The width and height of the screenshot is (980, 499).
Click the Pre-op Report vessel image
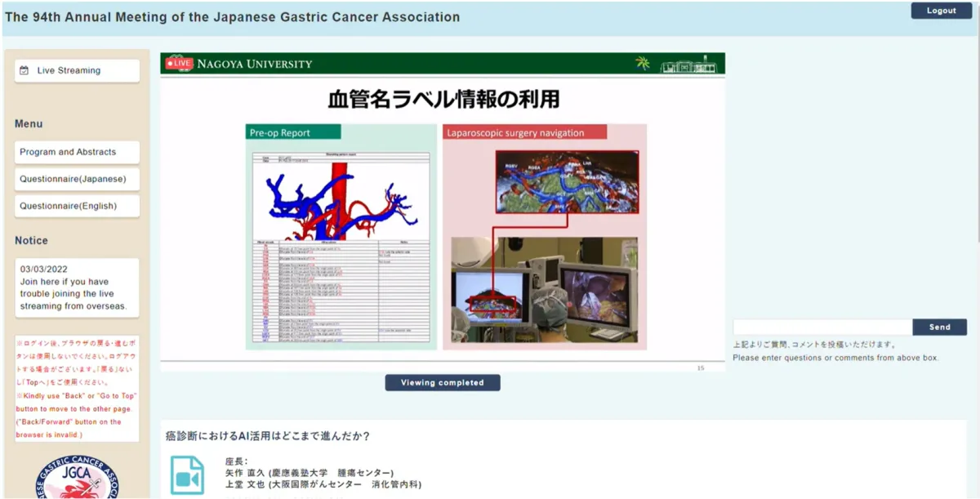coord(342,201)
